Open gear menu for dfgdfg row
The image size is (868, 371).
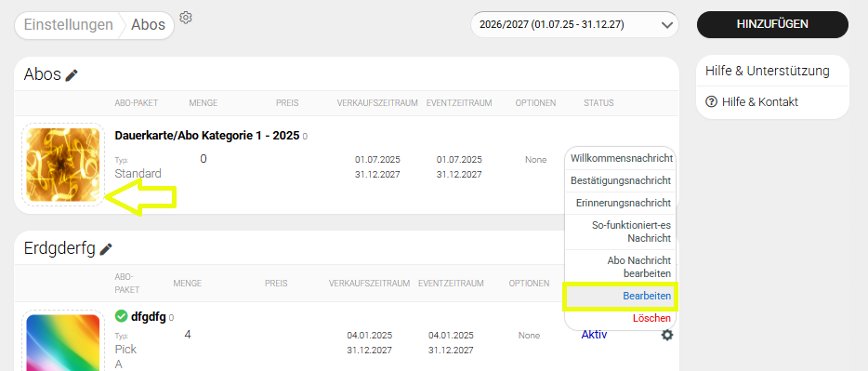(x=667, y=335)
